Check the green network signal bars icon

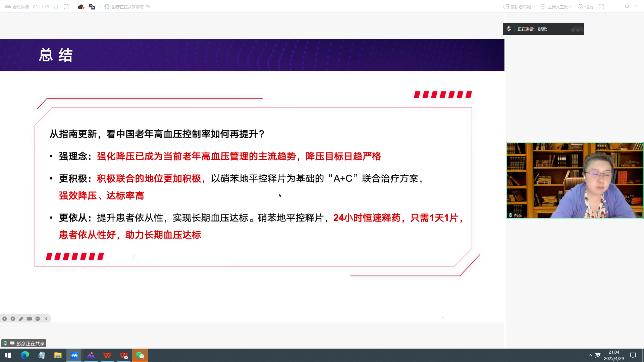(x=56, y=7)
